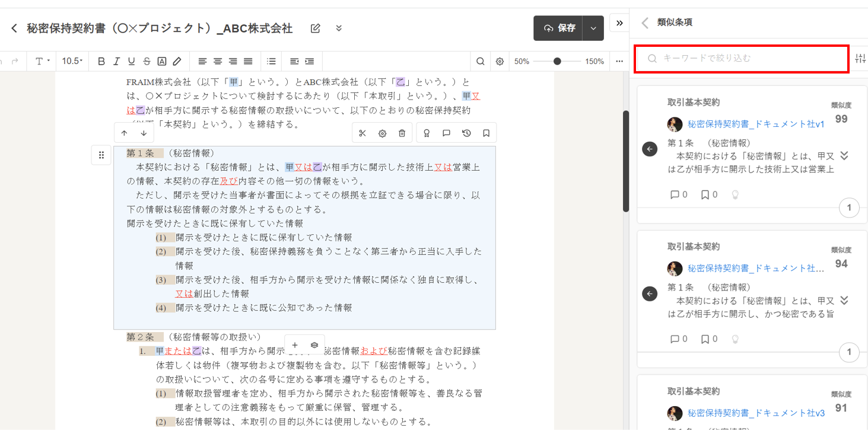This screenshot has width=868, height=431.
Task: Expand the similarity 99 clause text
Action: (x=844, y=156)
